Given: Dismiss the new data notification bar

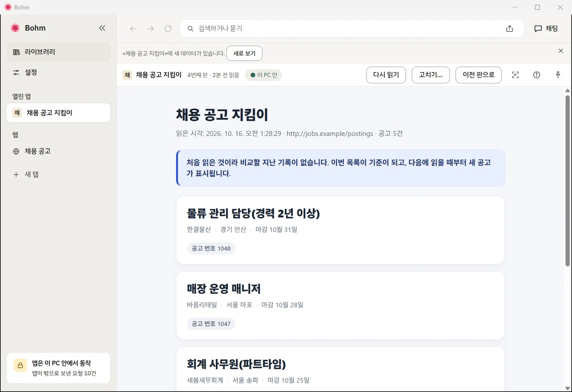Looking at the screenshot, I should tap(561, 51).
